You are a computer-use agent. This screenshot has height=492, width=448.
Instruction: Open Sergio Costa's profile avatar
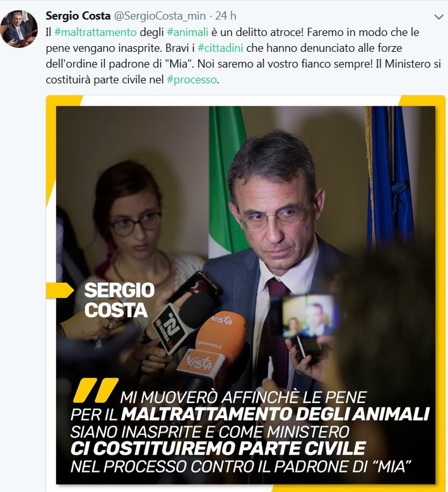click(x=19, y=28)
